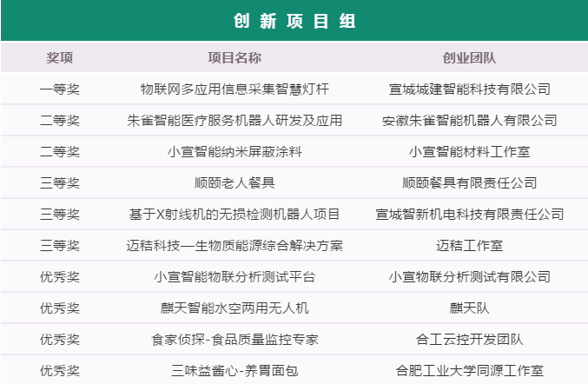Click team 小宣智能材料工作室
588x384 pixels.
point(470,152)
